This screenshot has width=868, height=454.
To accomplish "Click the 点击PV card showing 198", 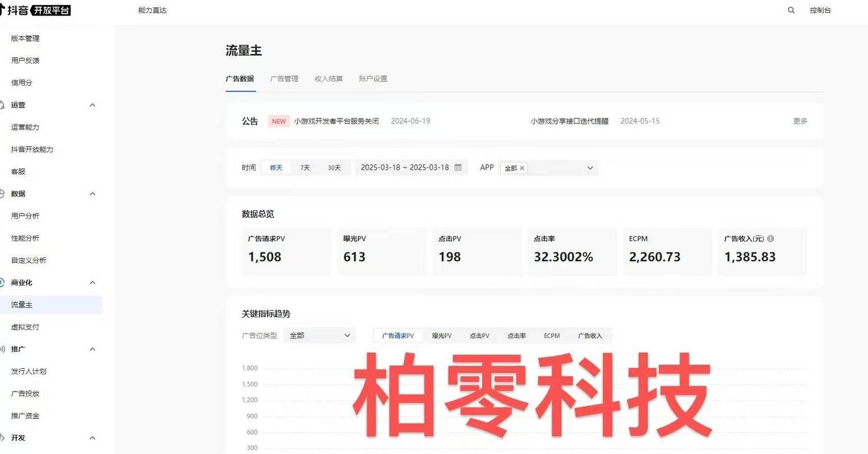I will point(477,251).
